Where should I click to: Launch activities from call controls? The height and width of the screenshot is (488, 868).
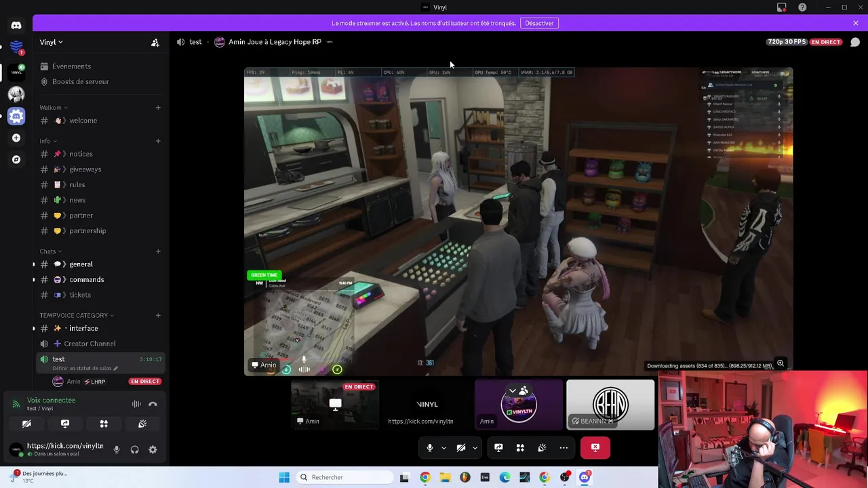click(x=520, y=447)
